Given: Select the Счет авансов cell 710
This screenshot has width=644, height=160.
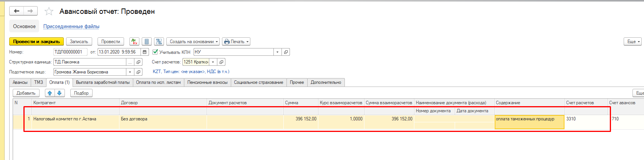Looking at the screenshot, I should pyautogui.click(x=626, y=119).
